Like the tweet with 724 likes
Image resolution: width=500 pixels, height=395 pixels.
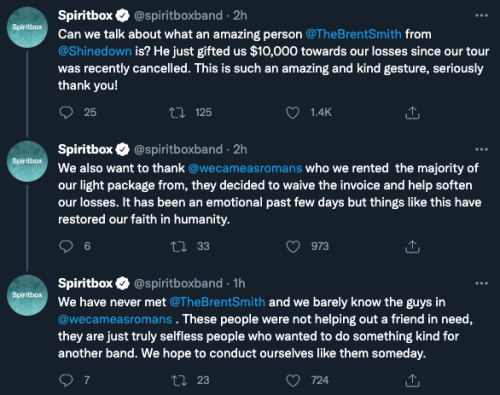[x=293, y=381]
